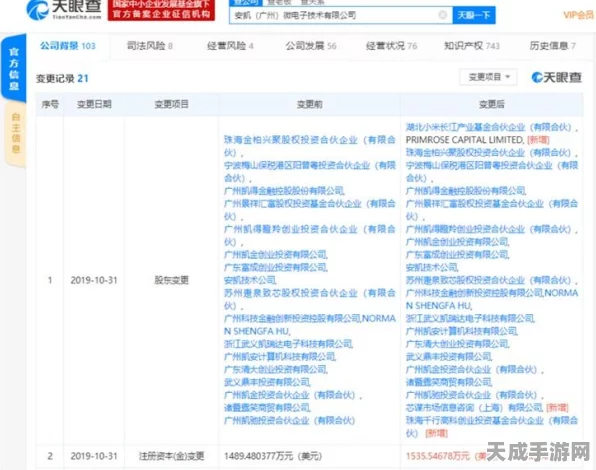
Task: Open 广东富成创业投资有限公司 in 变更后 column
Action: (x=457, y=255)
